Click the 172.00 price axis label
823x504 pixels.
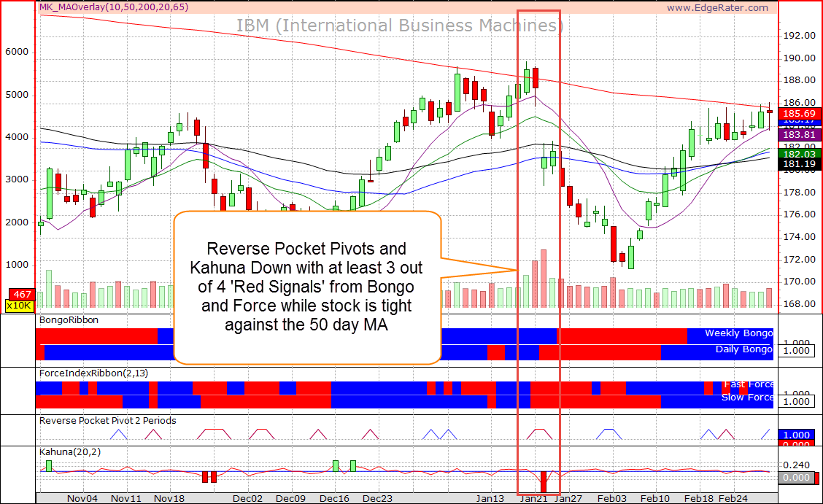coord(800,260)
